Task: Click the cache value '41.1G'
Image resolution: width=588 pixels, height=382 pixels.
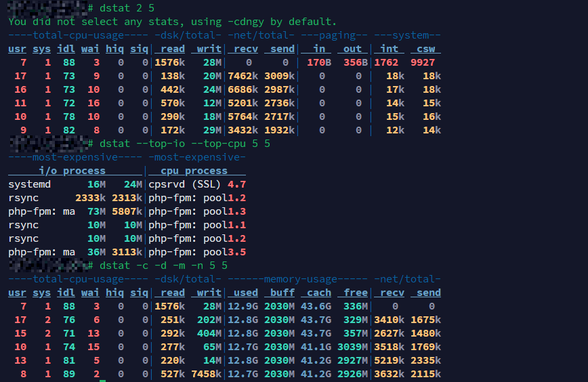Action: [x=316, y=347]
